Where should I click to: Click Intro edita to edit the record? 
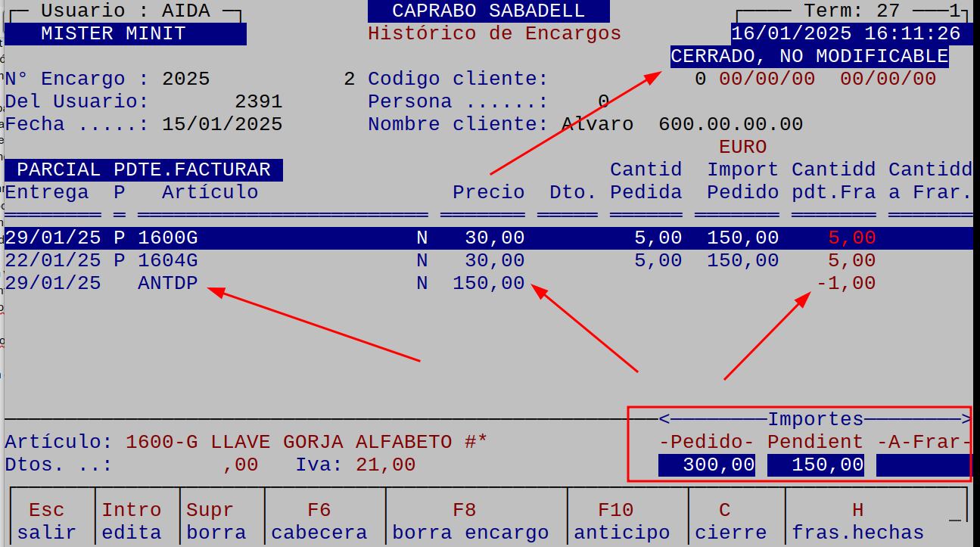tap(132, 519)
